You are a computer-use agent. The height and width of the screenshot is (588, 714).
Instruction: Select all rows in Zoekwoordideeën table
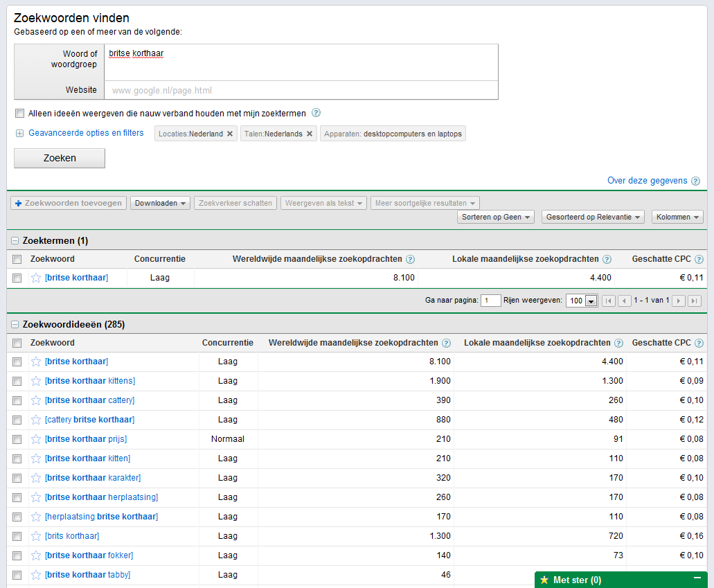click(17, 343)
